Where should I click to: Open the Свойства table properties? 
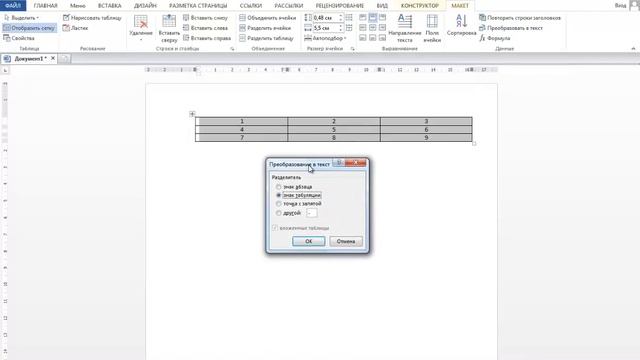coord(19,38)
